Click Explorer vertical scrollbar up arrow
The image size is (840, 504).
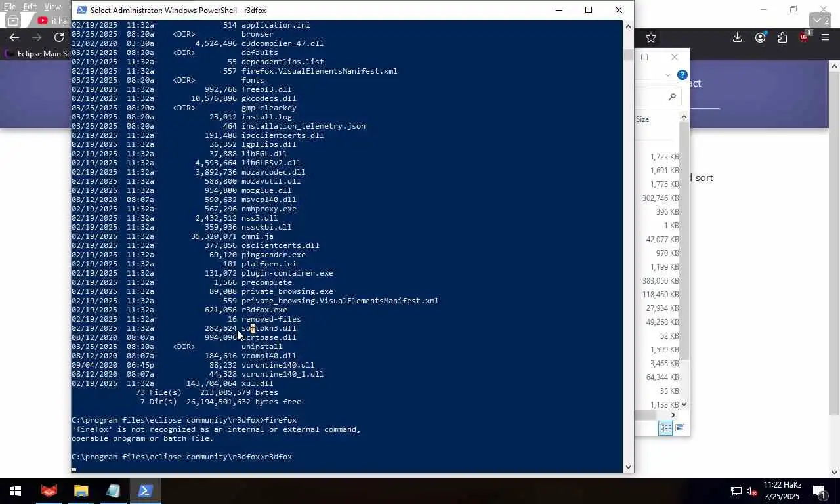click(684, 117)
